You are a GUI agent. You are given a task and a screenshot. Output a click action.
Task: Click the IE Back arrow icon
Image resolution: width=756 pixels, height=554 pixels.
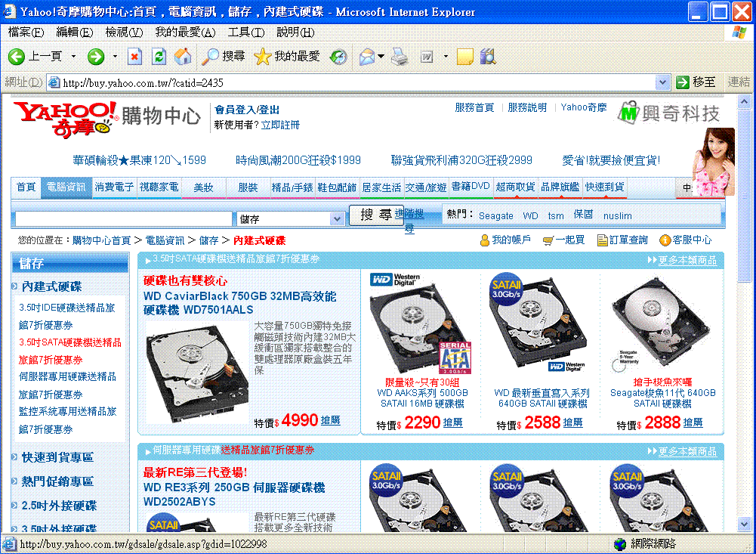pyautogui.click(x=17, y=57)
